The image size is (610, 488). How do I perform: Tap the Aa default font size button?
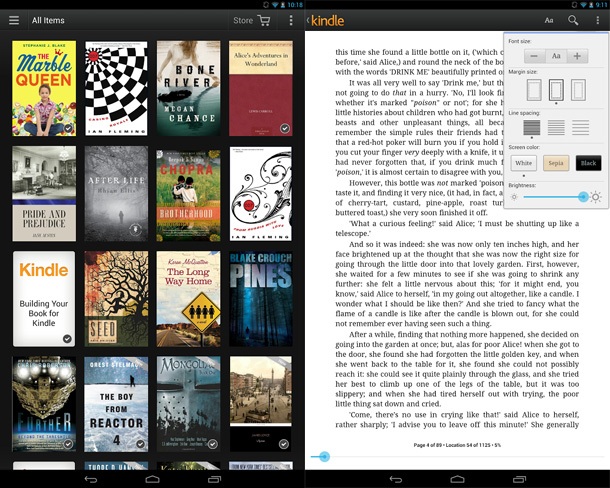click(556, 56)
